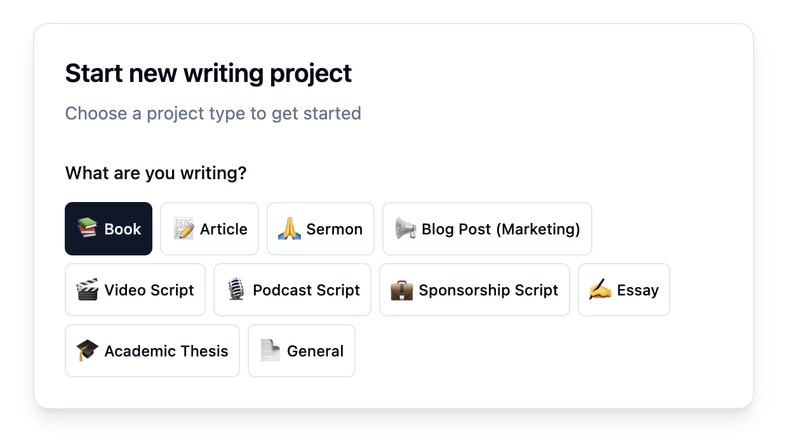Choose the Essay text label

[x=637, y=290]
